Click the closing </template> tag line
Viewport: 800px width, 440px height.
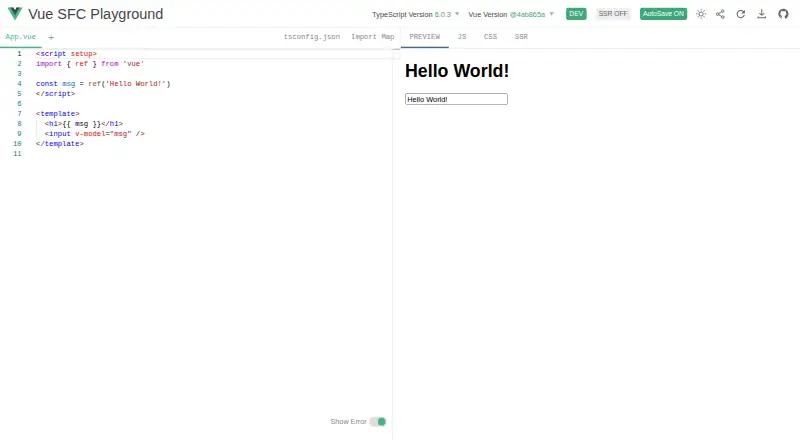(60, 144)
